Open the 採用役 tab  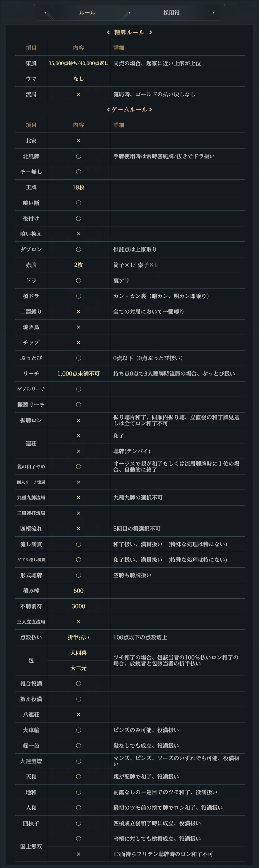click(x=171, y=13)
